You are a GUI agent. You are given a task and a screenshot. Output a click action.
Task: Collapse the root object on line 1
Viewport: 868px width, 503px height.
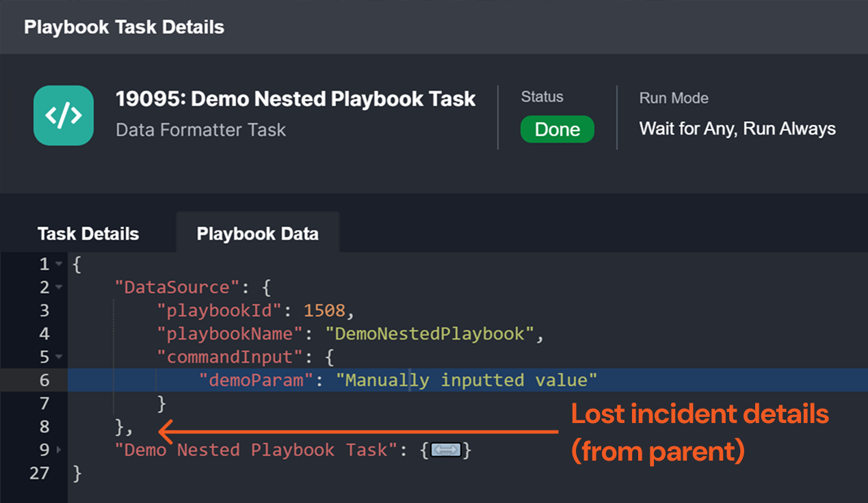[x=59, y=264]
